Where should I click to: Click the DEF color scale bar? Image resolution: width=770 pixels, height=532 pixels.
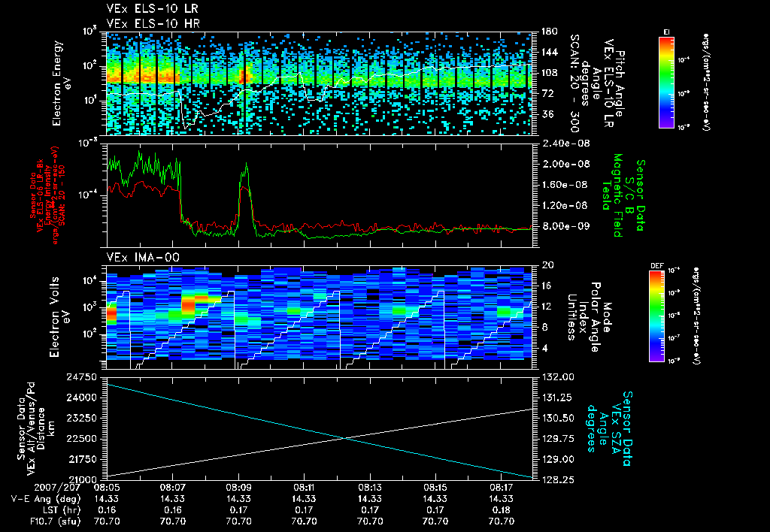tap(657, 316)
